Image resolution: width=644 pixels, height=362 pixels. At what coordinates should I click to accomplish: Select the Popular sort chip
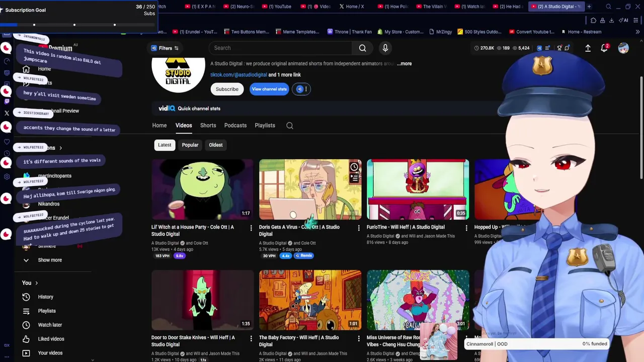pyautogui.click(x=190, y=145)
